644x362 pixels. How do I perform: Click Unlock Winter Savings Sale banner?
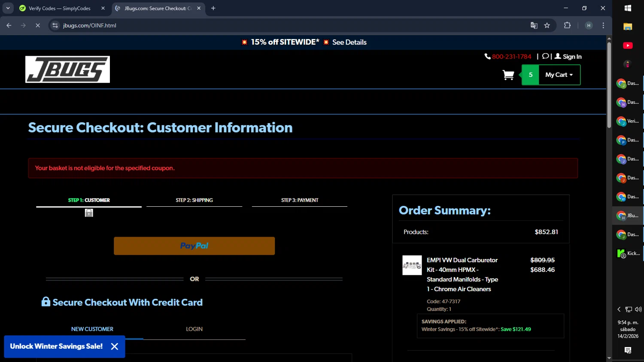[56, 346]
